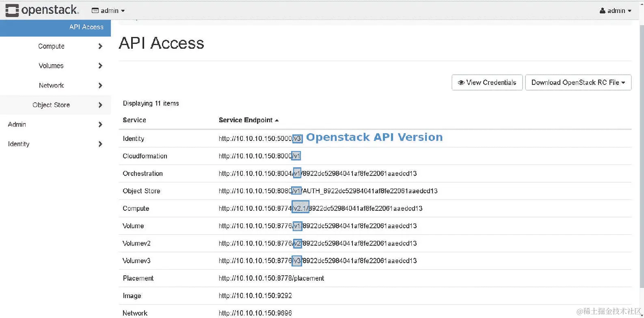Sort by Service column header
Image resolution: width=644 pixels, height=318 pixels.
134,120
